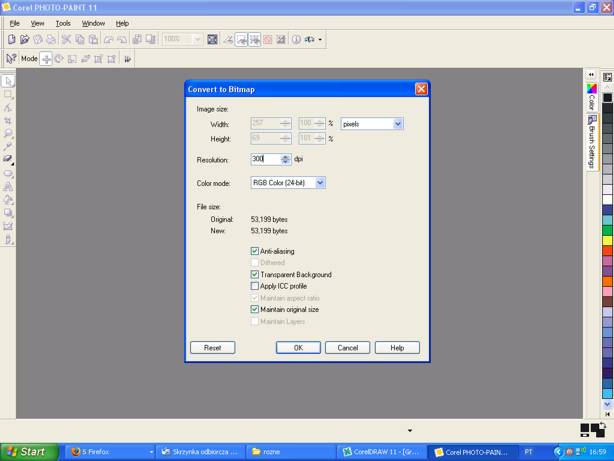Image resolution: width=614 pixels, height=461 pixels.
Task: Uncheck the Anti-aliasing checkbox
Action: 255,251
